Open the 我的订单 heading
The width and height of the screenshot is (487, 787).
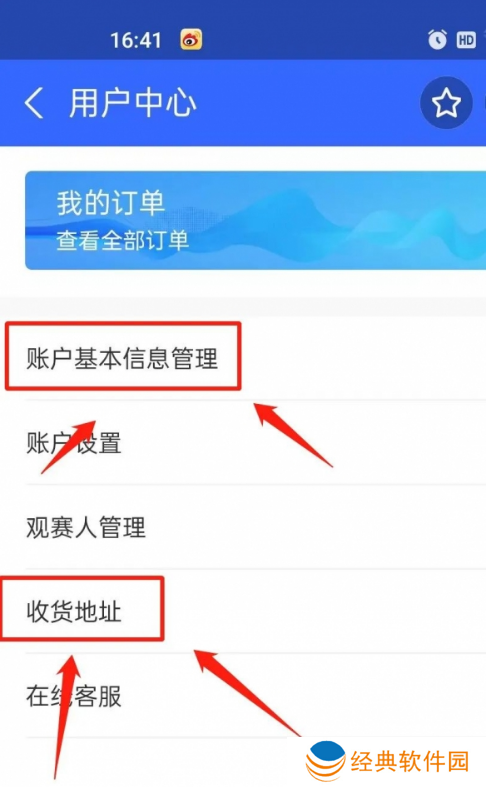(x=110, y=203)
